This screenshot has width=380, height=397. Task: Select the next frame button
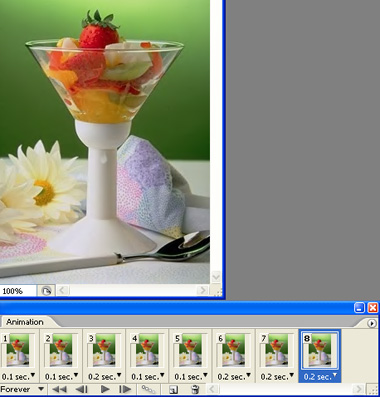coord(125,389)
